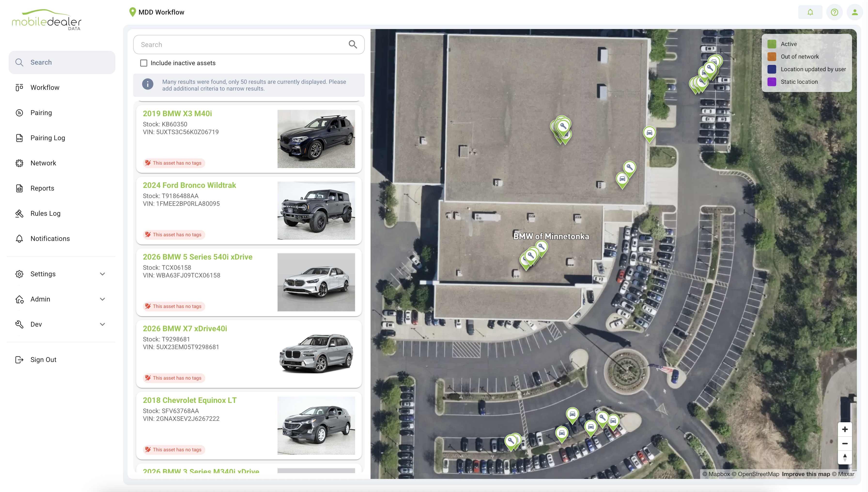This screenshot has width=868, height=492.
Task: Open the 2019 BMW X3 M40i asset
Action: pyautogui.click(x=177, y=114)
